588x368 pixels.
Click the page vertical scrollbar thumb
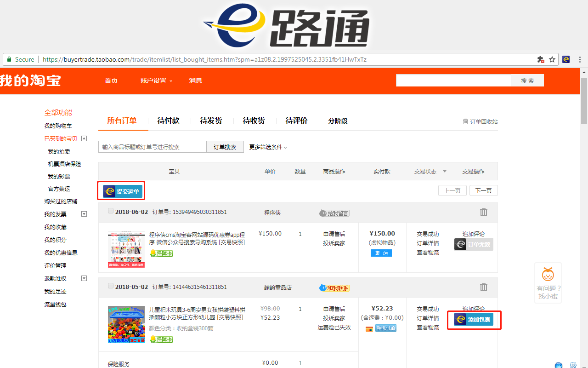pyautogui.click(x=584, y=101)
